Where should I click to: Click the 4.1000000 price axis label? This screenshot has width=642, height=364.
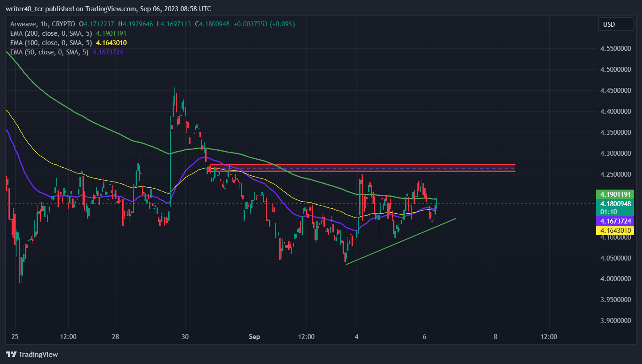616,237
